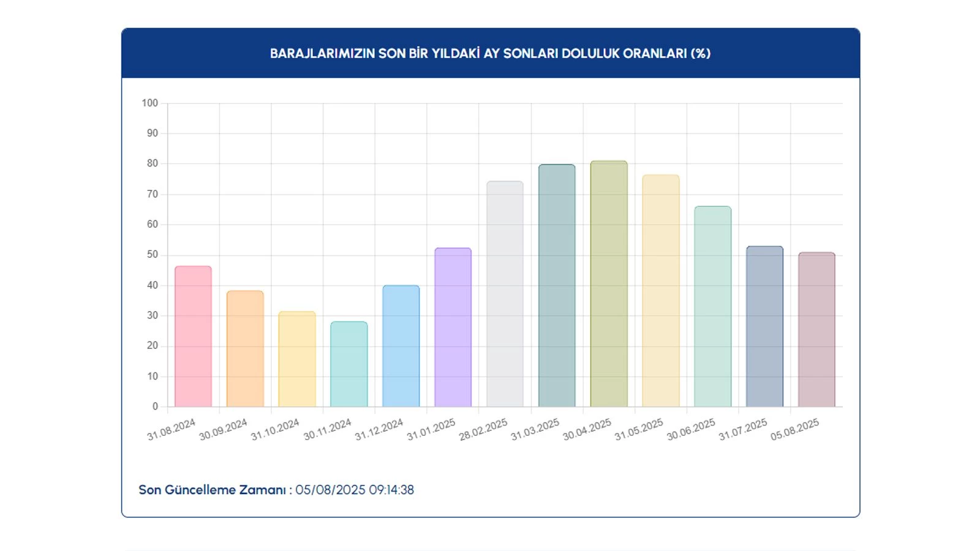Click the 100 label on the y-axis
Viewport: 980px width, 551px height.
point(149,103)
